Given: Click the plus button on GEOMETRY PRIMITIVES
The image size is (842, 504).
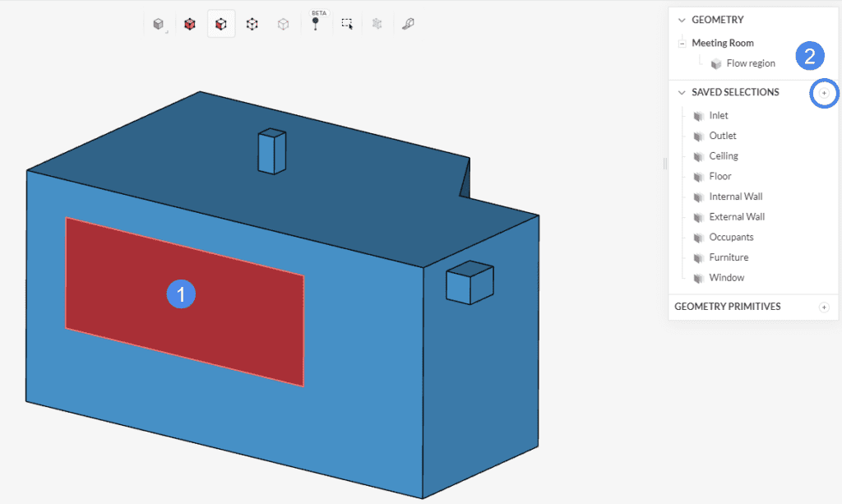Looking at the screenshot, I should pos(824,307).
